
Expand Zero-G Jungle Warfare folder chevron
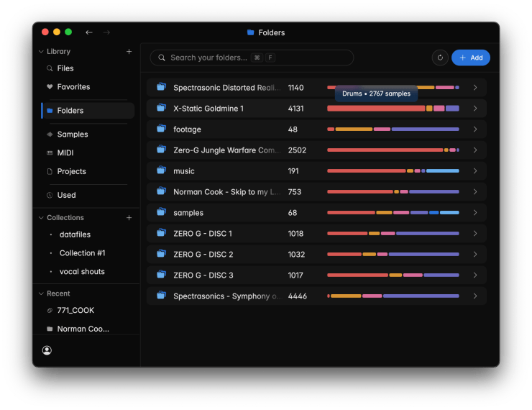coord(475,150)
